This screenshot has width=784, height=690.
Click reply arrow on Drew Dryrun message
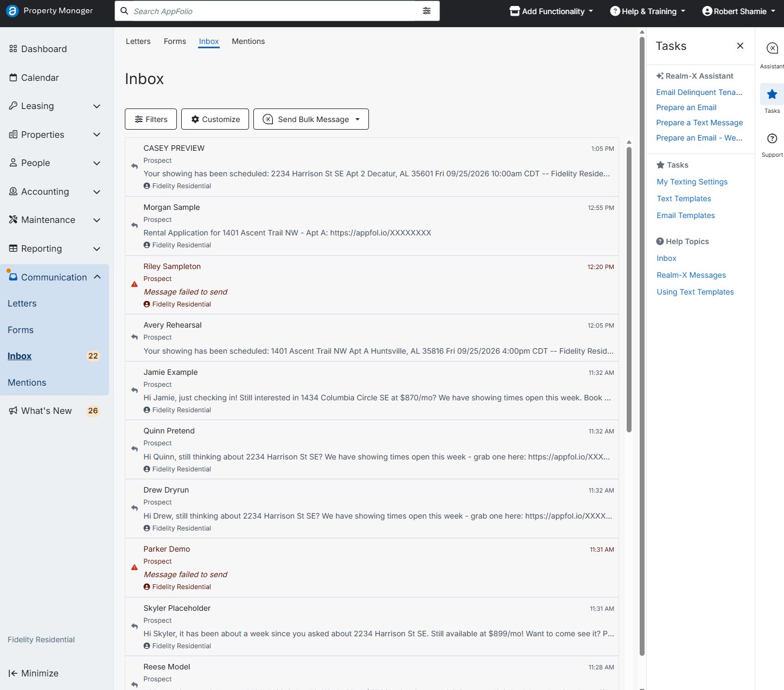point(135,508)
